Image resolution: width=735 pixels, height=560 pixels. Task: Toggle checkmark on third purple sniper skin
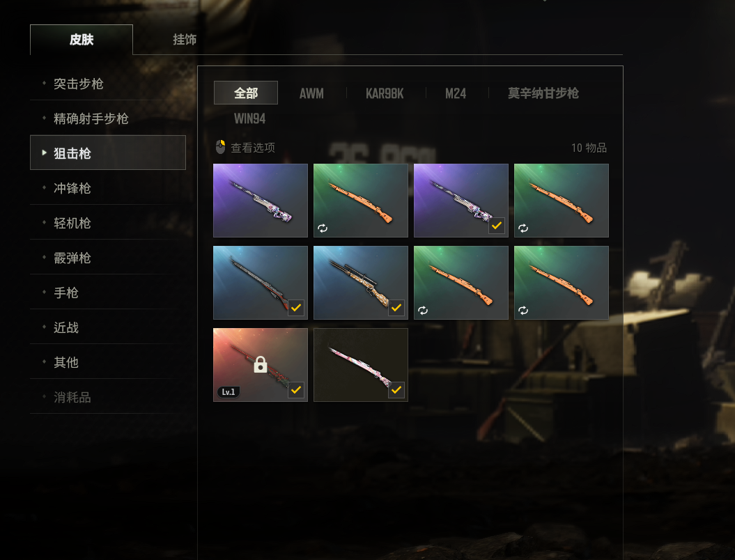coord(497,226)
